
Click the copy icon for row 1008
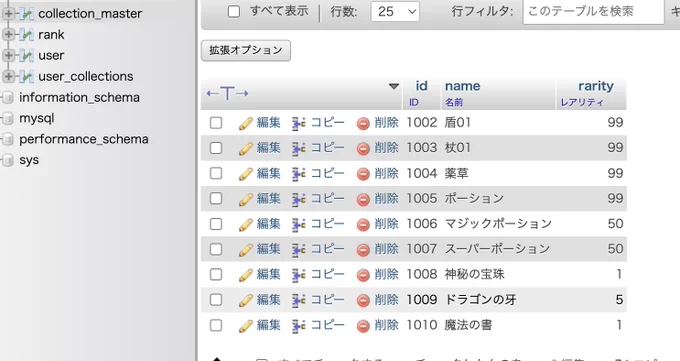[298, 275]
